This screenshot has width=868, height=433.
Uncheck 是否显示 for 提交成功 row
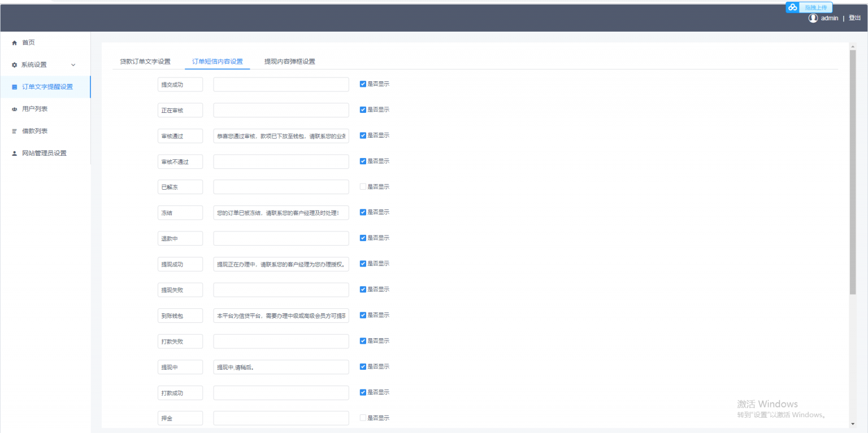363,84
